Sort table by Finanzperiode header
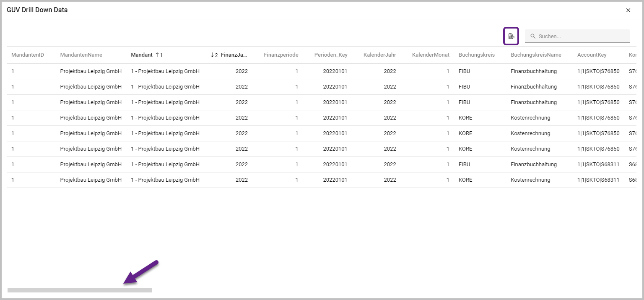644x300 pixels. point(281,55)
